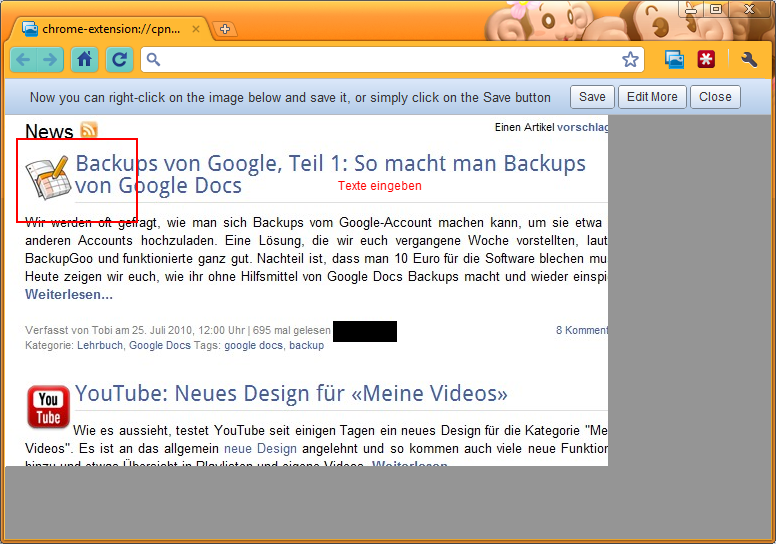Screen dimensions: 776x544
Task: Close the chrome-extension tab
Action: point(196,29)
